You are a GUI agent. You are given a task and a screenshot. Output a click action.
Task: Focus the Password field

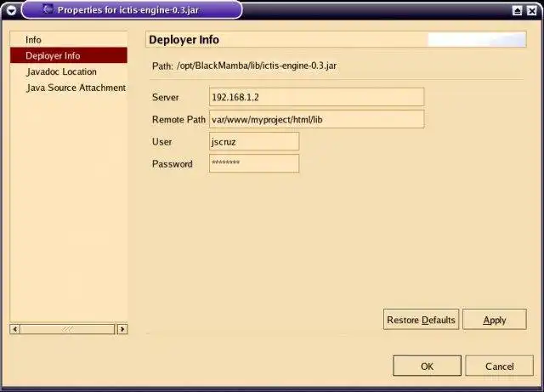pyautogui.click(x=254, y=163)
